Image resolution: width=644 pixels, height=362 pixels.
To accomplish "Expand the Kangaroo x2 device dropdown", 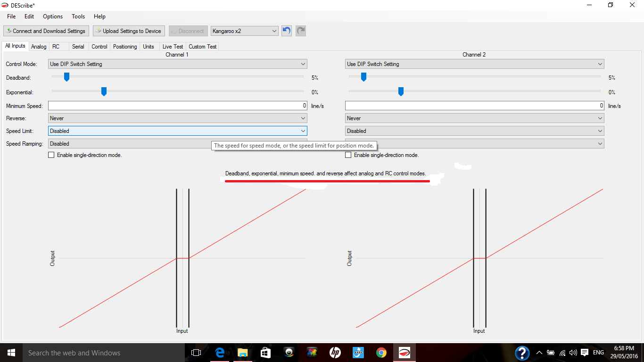I will 245,31.
